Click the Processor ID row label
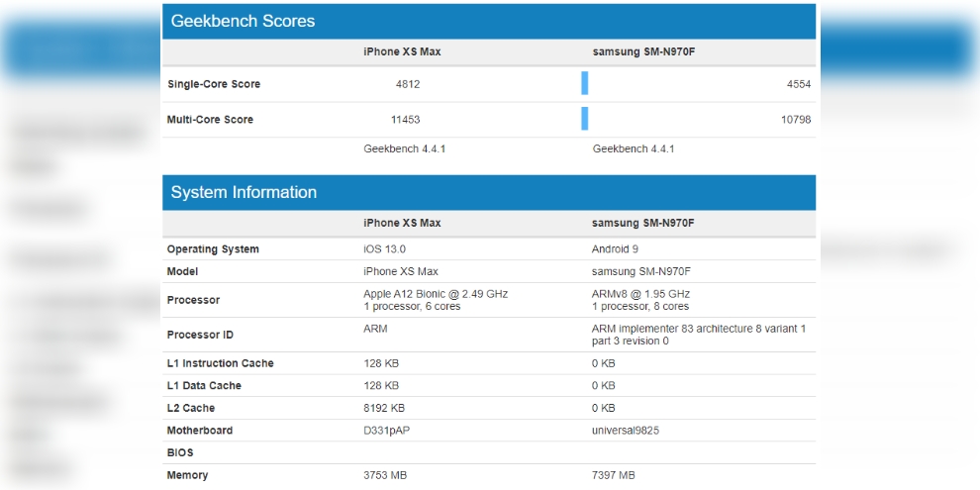This screenshot has width=980, height=490. [200, 335]
